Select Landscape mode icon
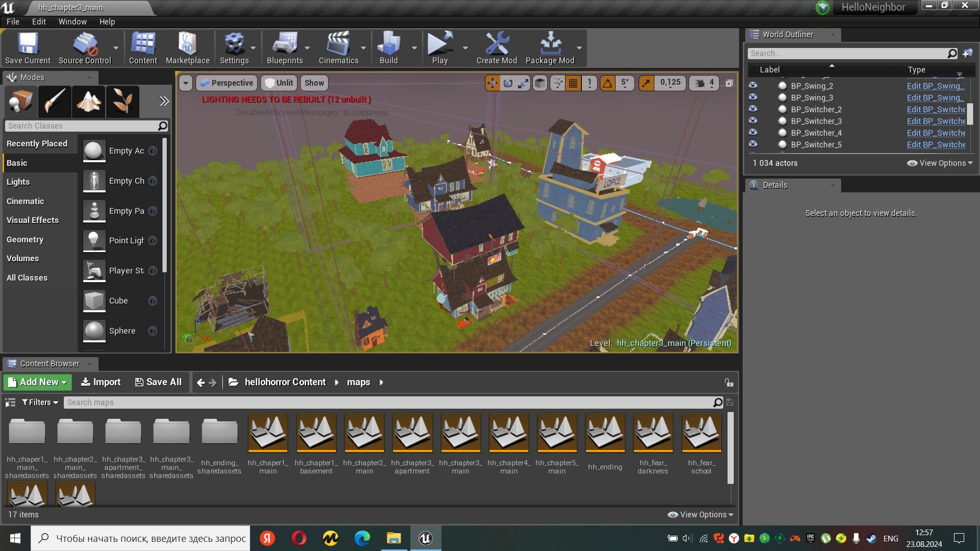Screen dimensions: 980x551 coord(89,102)
